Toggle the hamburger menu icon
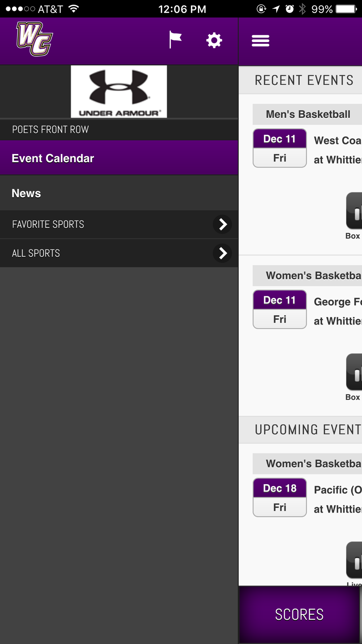Viewport: 362px width, 644px height. [x=261, y=41]
